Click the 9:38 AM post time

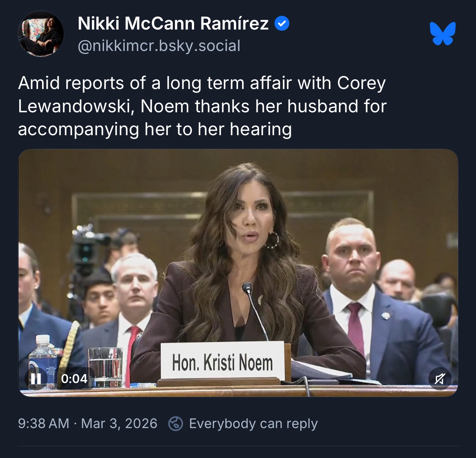pos(44,424)
